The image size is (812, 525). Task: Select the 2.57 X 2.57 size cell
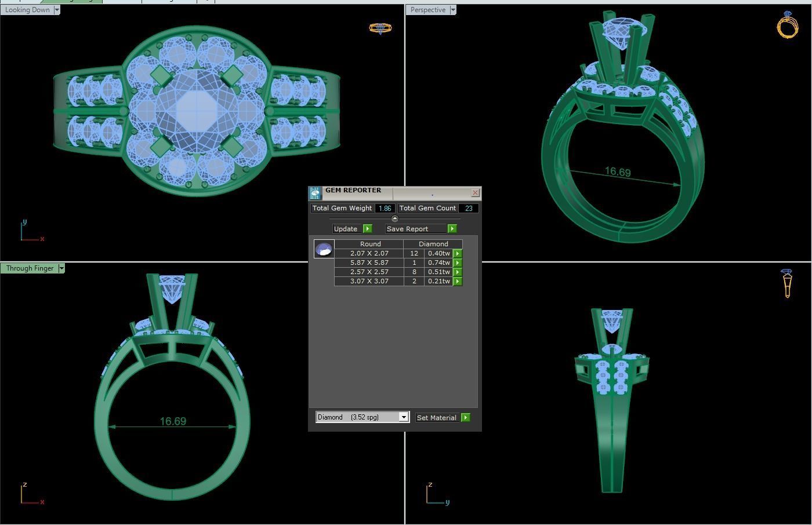(x=369, y=272)
